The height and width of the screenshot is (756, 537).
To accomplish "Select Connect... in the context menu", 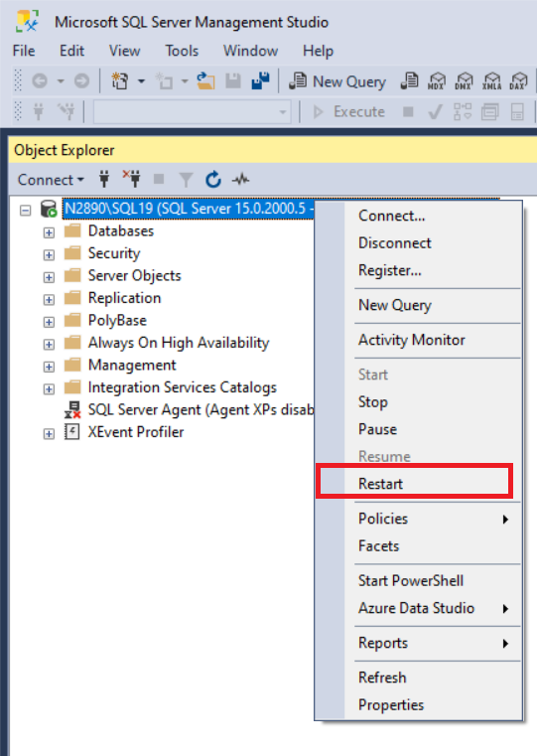I will coord(419,216).
